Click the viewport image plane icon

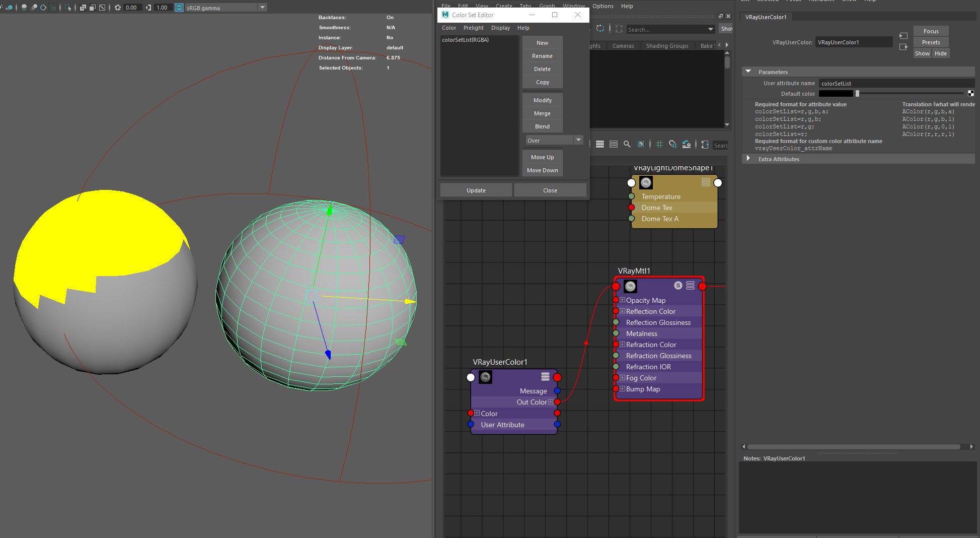click(x=102, y=8)
